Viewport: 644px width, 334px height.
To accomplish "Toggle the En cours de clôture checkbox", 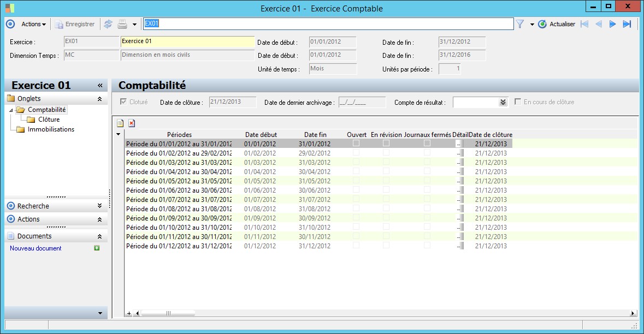I will coord(518,102).
